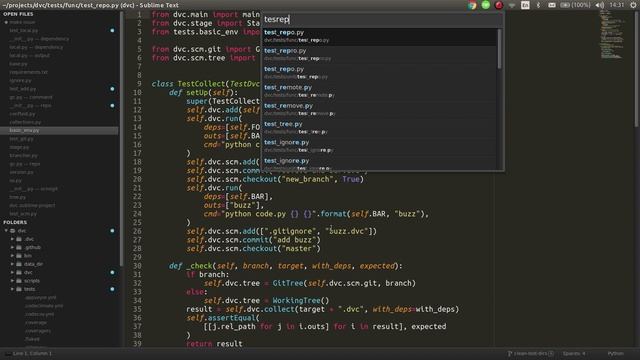Click the Goto Anything field containing tesrep

click(x=382, y=19)
